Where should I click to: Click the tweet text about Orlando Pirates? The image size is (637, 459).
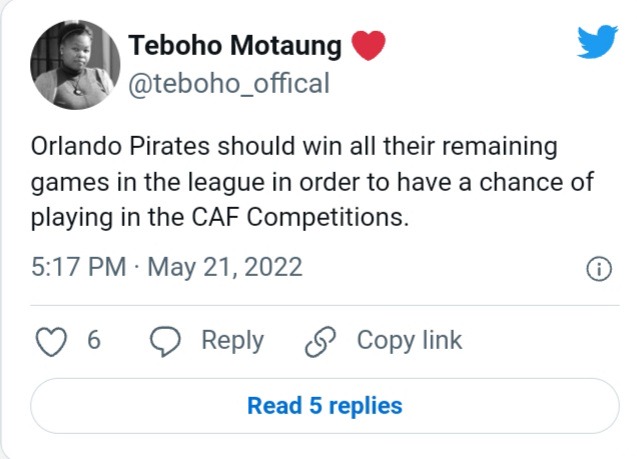coord(312,182)
